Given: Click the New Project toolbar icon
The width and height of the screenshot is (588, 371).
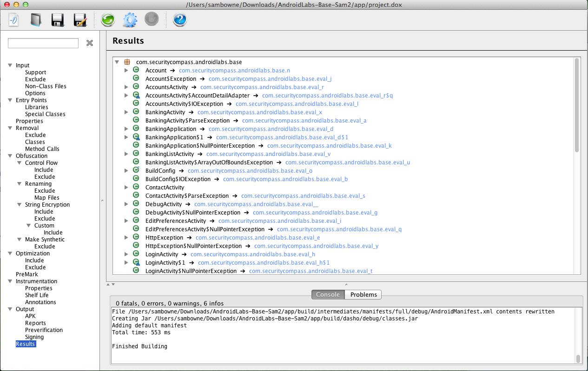Looking at the screenshot, I should click(x=14, y=20).
